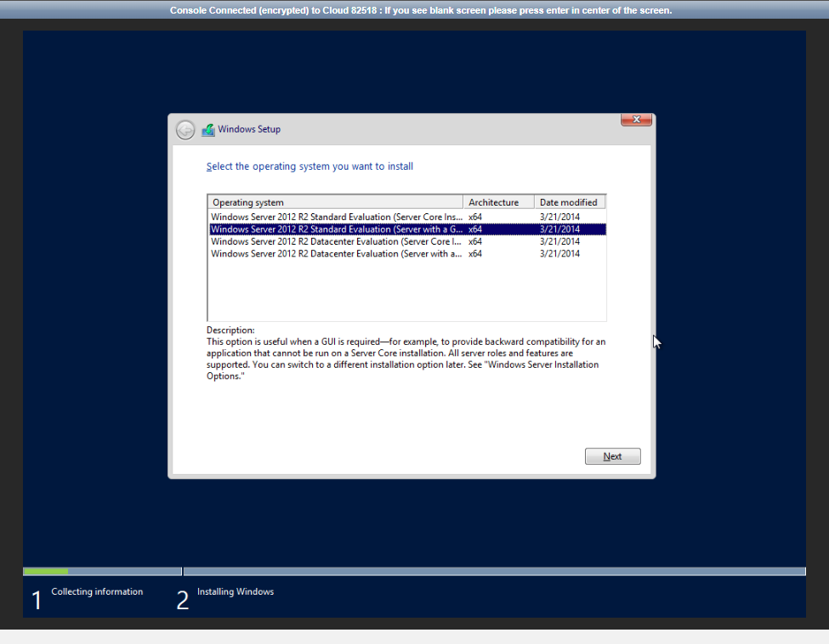Click x64 cell of Standard Server Core row

(474, 217)
